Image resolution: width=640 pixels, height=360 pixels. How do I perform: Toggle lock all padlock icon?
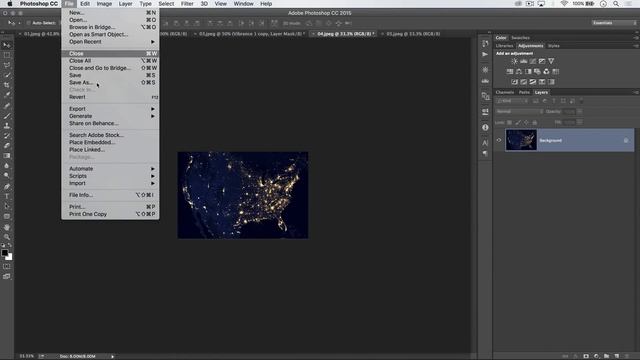point(535,122)
